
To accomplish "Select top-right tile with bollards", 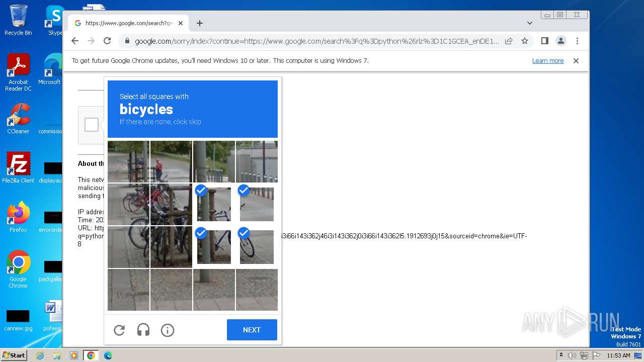I will pyautogui.click(x=257, y=161).
